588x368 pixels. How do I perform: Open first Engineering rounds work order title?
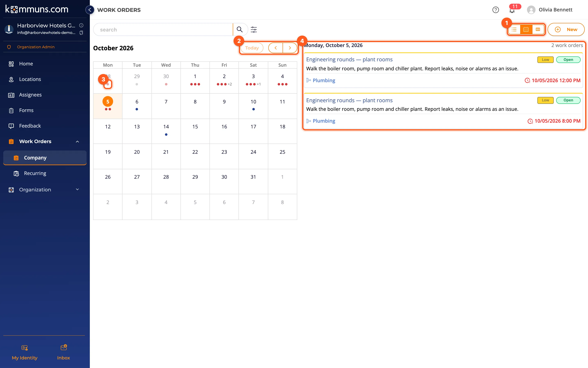349,59
